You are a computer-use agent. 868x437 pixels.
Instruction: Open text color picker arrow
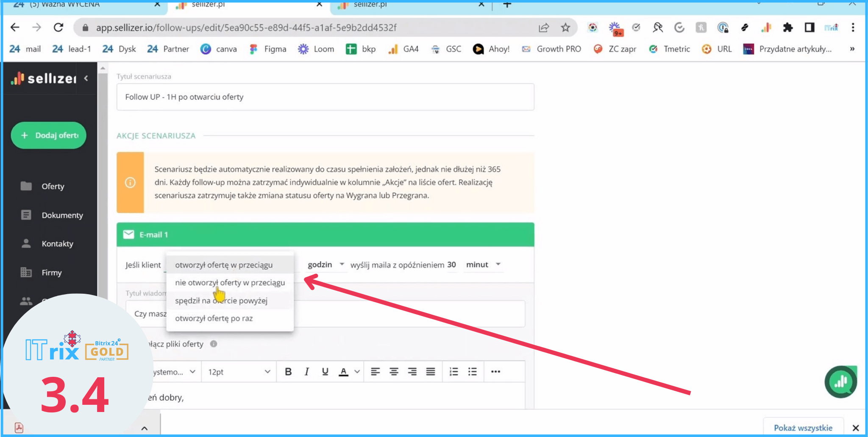click(357, 372)
